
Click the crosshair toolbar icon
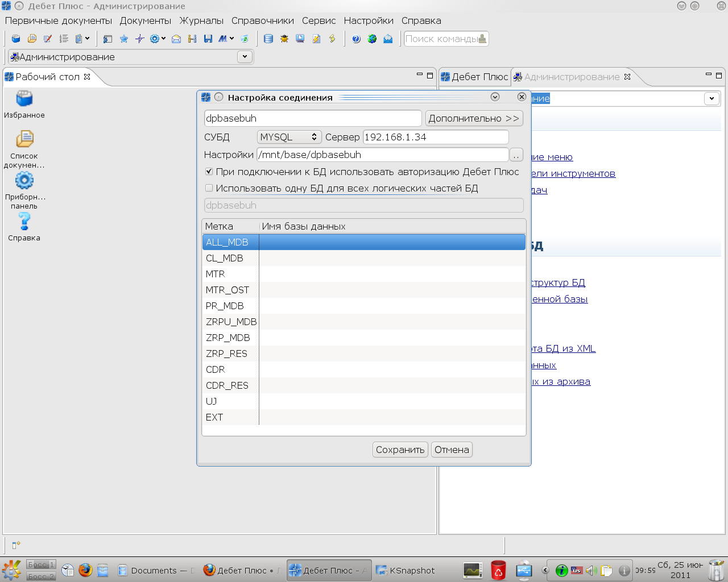[x=140, y=39]
